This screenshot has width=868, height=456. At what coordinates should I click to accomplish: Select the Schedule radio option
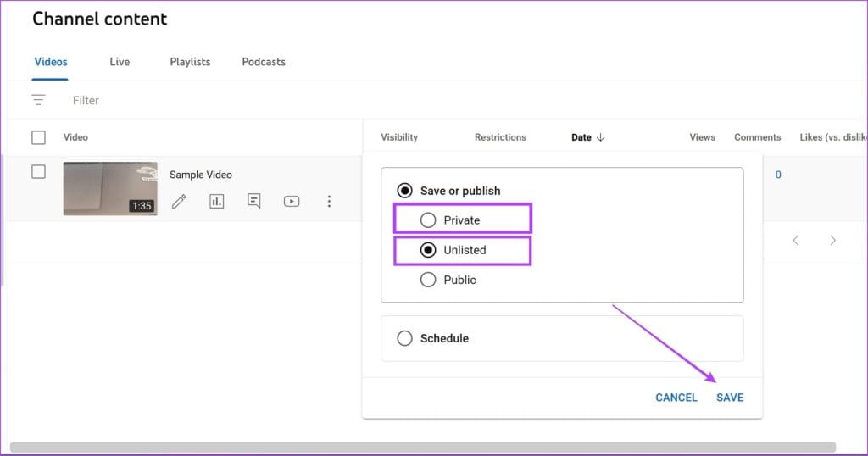tap(404, 338)
